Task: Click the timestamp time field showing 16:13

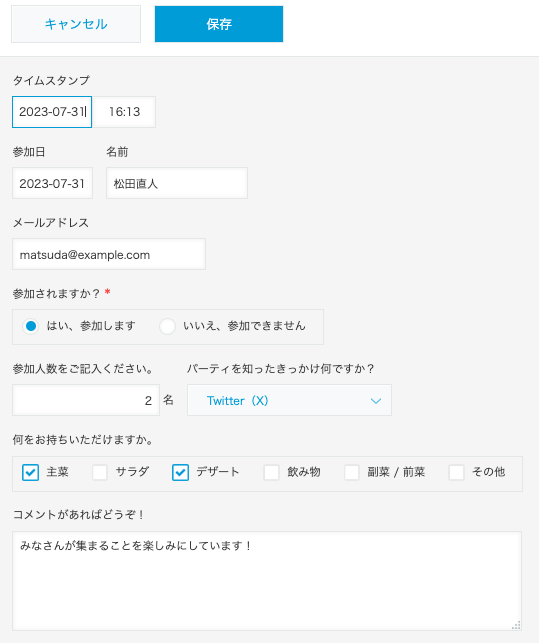Action: pos(124,112)
